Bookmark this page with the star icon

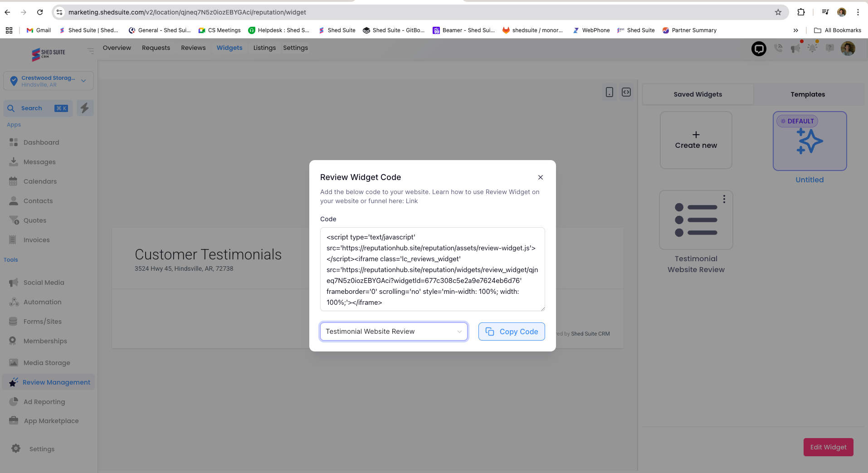coord(778,12)
